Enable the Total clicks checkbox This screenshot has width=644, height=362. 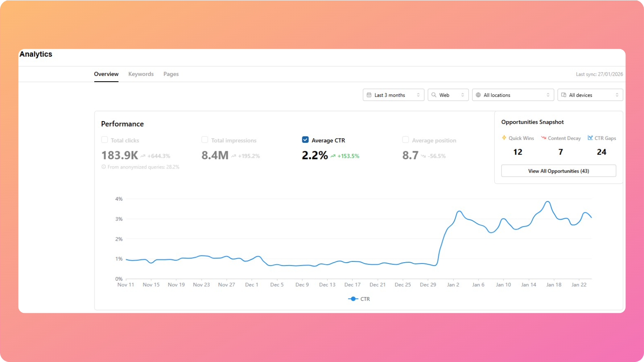104,140
